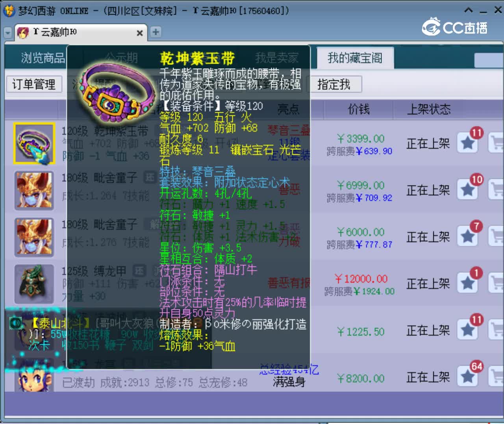
Task: Click the 亮点 column header
Action: tap(288, 109)
